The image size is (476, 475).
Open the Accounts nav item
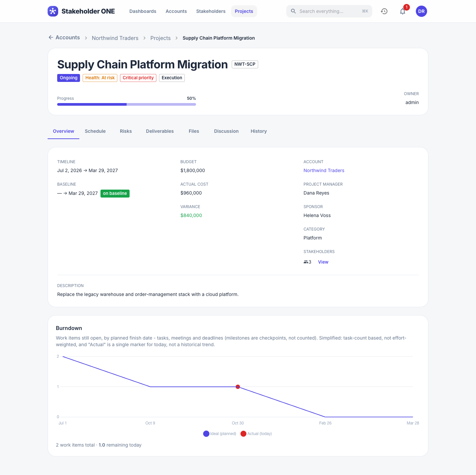point(176,11)
